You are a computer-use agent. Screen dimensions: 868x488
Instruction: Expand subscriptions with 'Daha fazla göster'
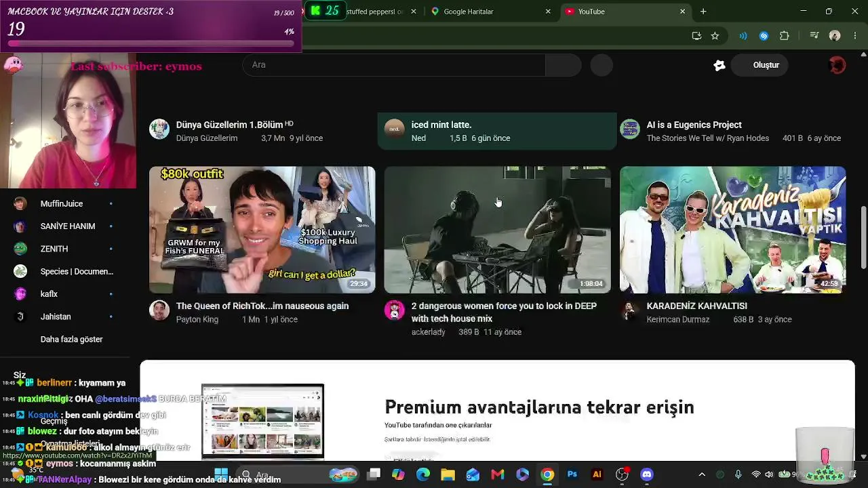tap(72, 340)
